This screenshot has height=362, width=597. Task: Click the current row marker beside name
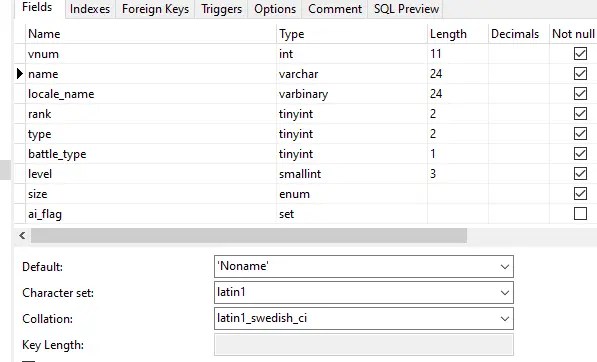tap(20, 73)
